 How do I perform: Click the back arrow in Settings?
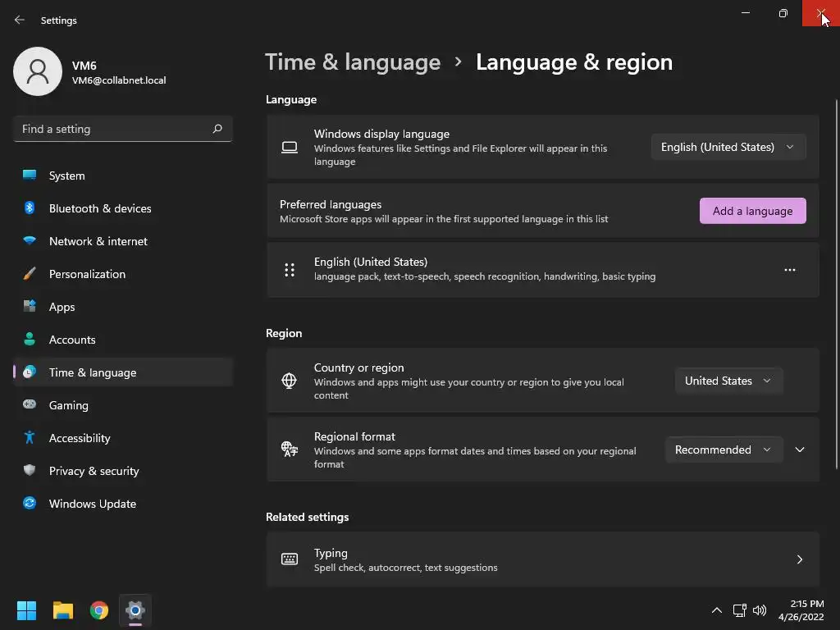coord(20,20)
